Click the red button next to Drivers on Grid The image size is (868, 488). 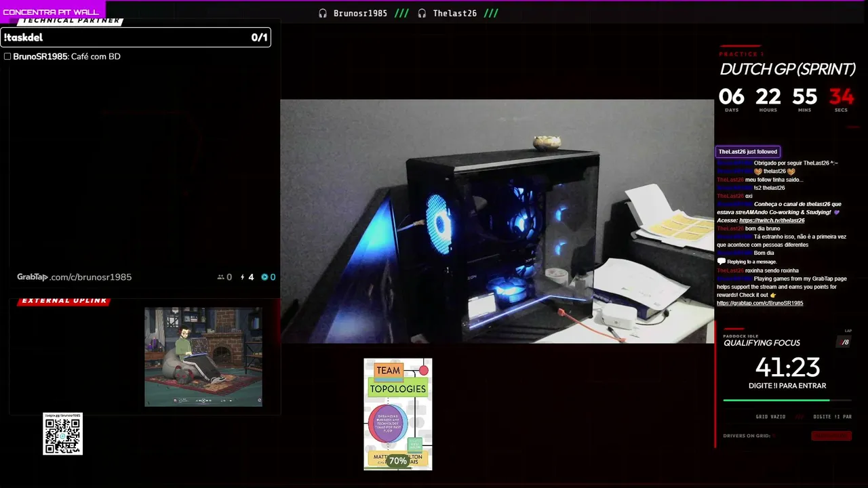click(831, 436)
